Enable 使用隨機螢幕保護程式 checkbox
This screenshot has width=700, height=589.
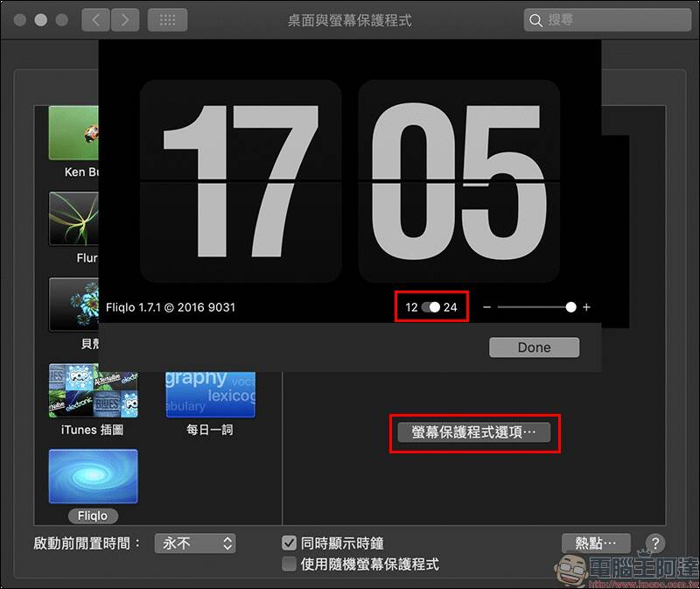click(290, 564)
